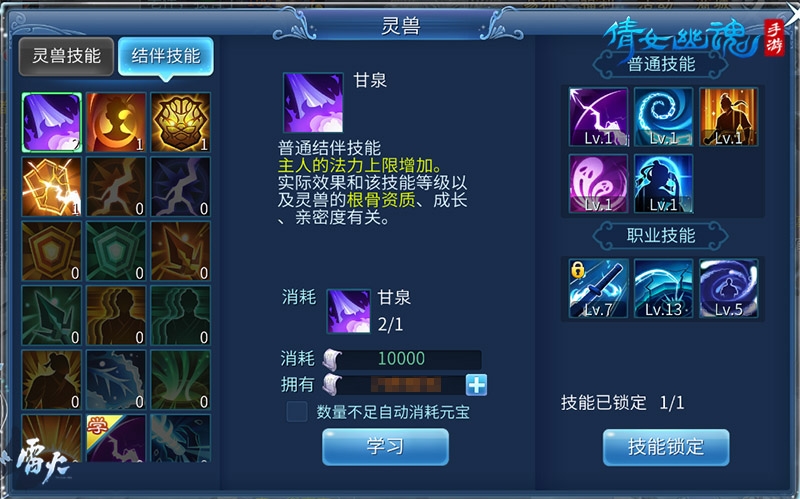This screenshot has width=800, height=499.
Task: Enable 数量不足自动消耗元宝 checkbox
Action: click(297, 412)
